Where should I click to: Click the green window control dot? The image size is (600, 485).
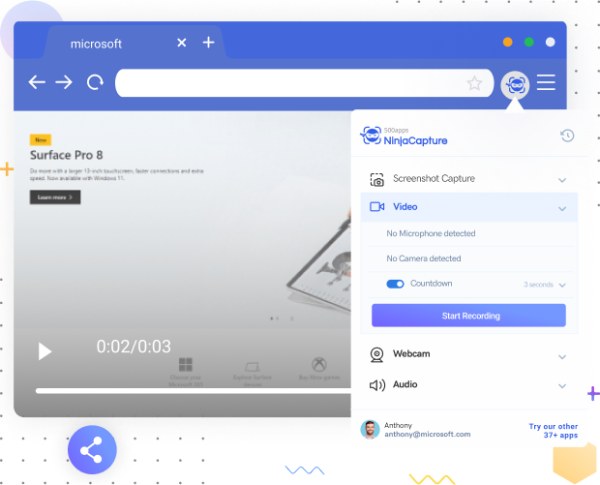[x=529, y=42]
